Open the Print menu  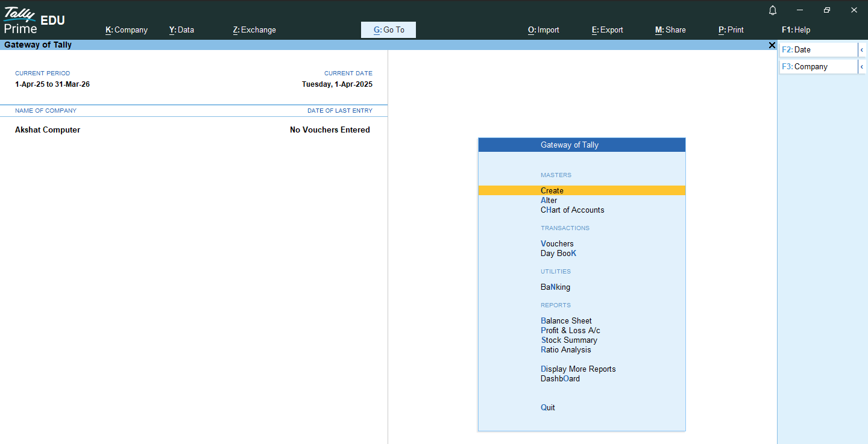731,30
